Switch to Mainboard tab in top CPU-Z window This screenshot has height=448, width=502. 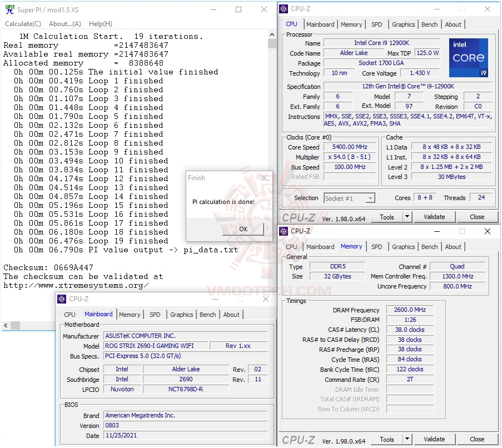(320, 24)
